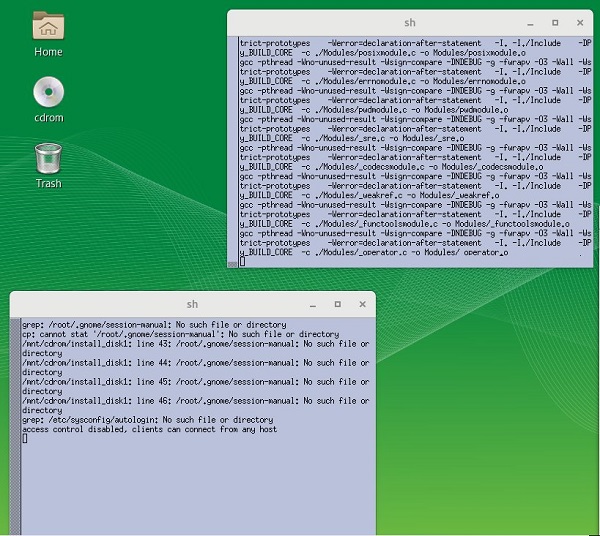Screen dimensions: 600x536
Task: Close the upper sh terminal window
Action: pos(578,21)
